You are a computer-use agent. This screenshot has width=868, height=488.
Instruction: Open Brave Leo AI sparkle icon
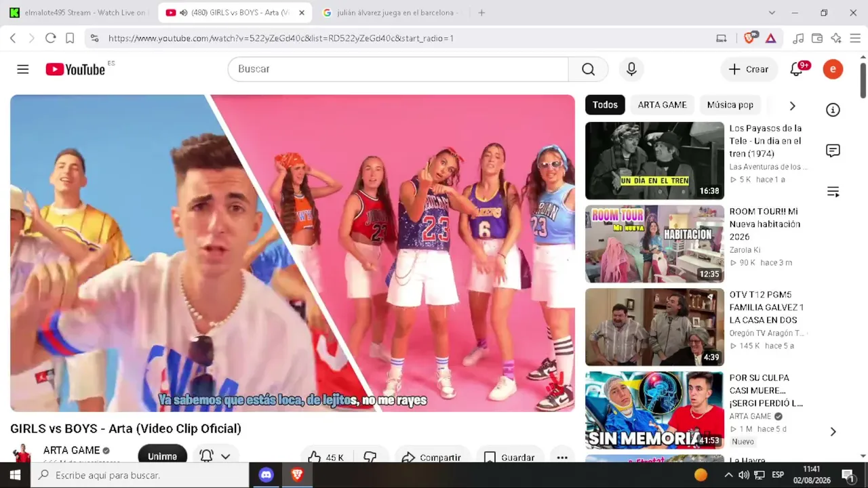(836, 39)
